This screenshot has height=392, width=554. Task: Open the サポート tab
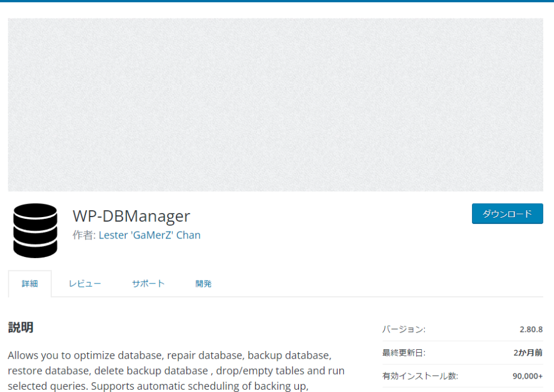coord(148,283)
